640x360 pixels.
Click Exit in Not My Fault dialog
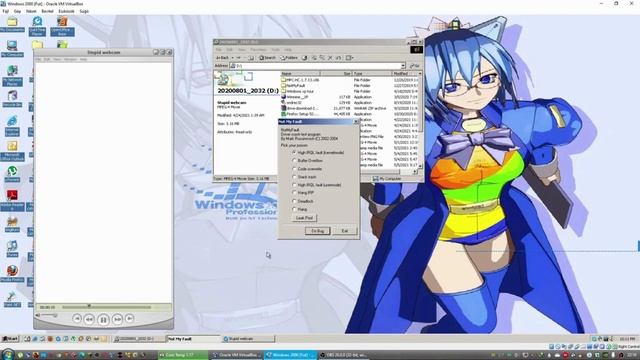coord(344,231)
